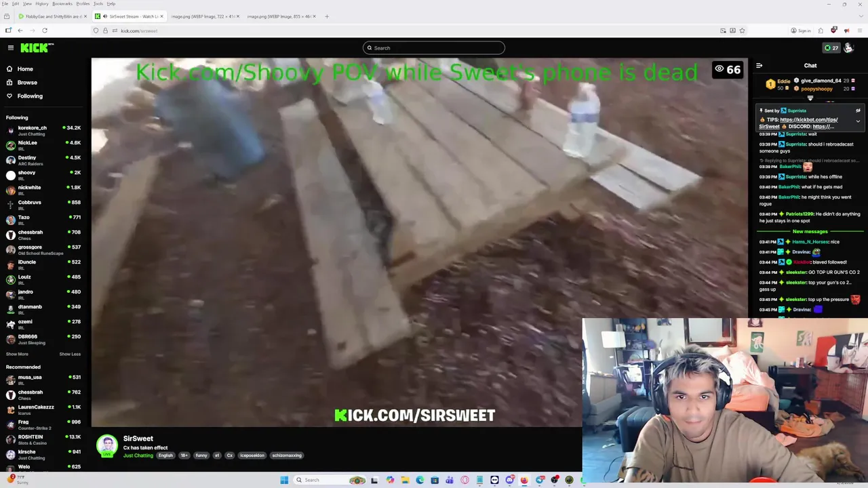Open musa_usa recommended channel
868x488 pixels.
tap(43, 380)
